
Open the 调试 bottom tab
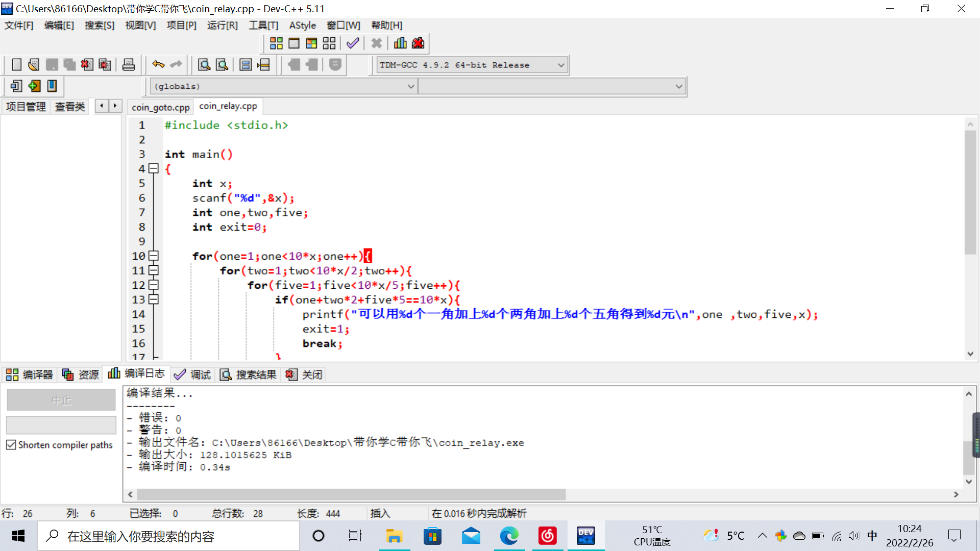tap(192, 375)
